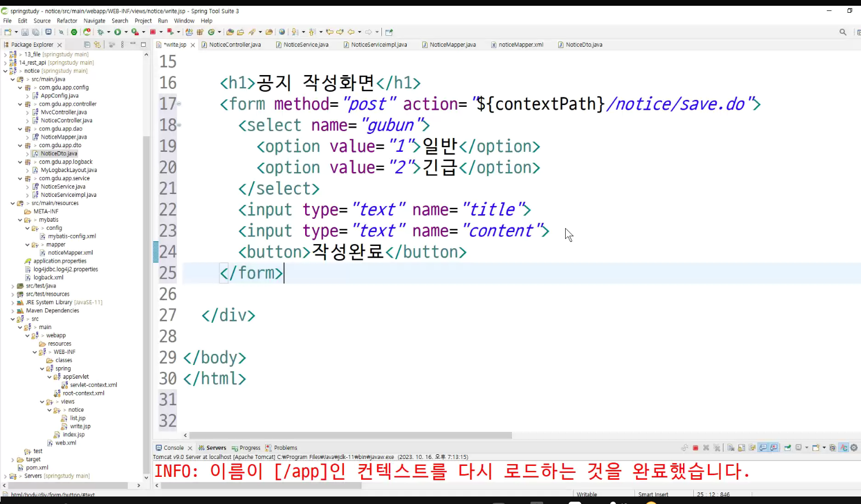Screen dimensions: 861x504
Task: Toggle Show Console on standard error change
Action: [774, 447]
